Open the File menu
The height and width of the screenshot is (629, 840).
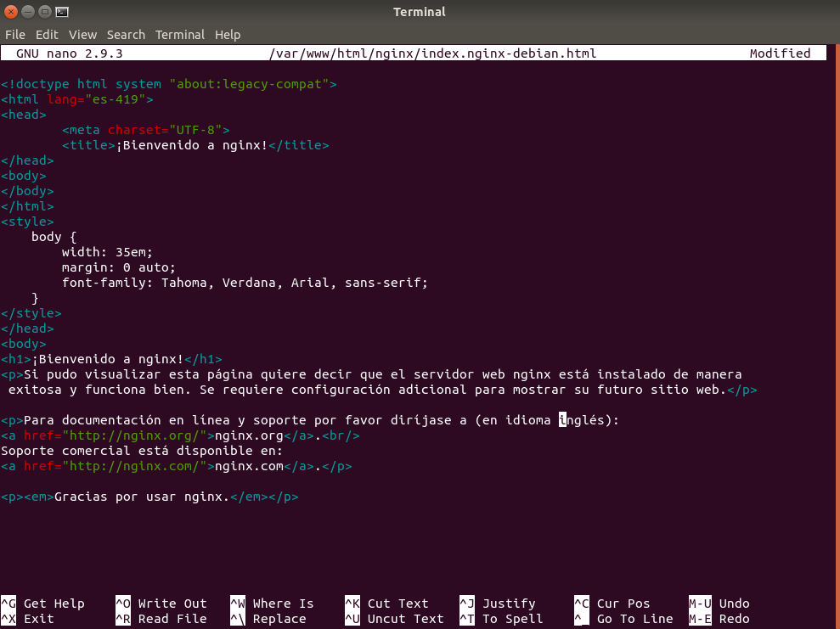coord(15,35)
